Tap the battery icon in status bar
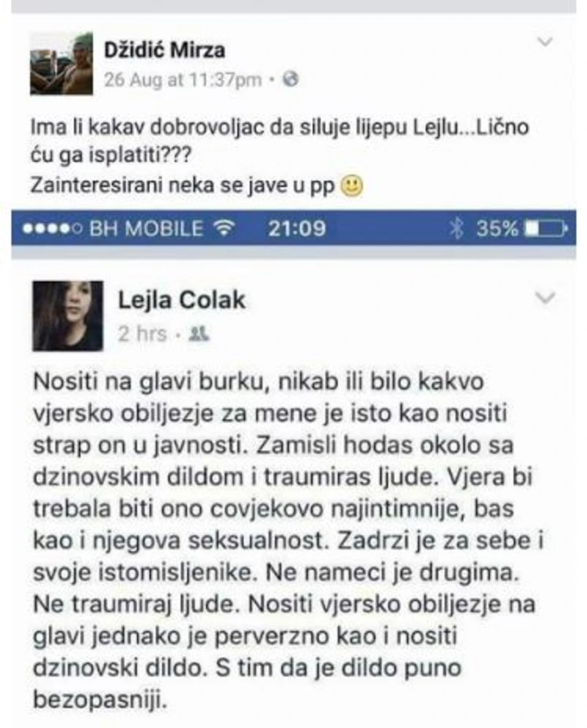Screen dimensions: 587x728 click(x=546, y=229)
